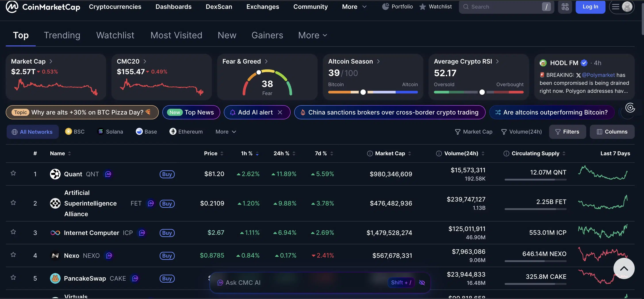
Task: Star Internet Computer to watchlist
Action: [13, 232]
